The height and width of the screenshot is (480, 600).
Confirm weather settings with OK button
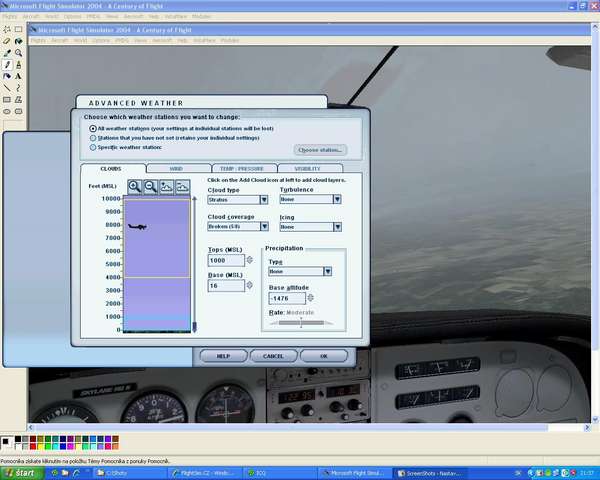tap(324, 356)
